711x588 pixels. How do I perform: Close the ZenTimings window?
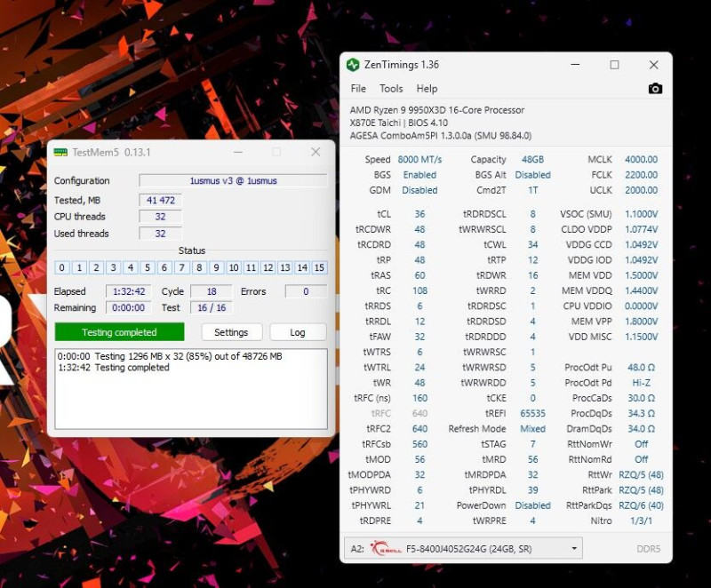(x=654, y=65)
